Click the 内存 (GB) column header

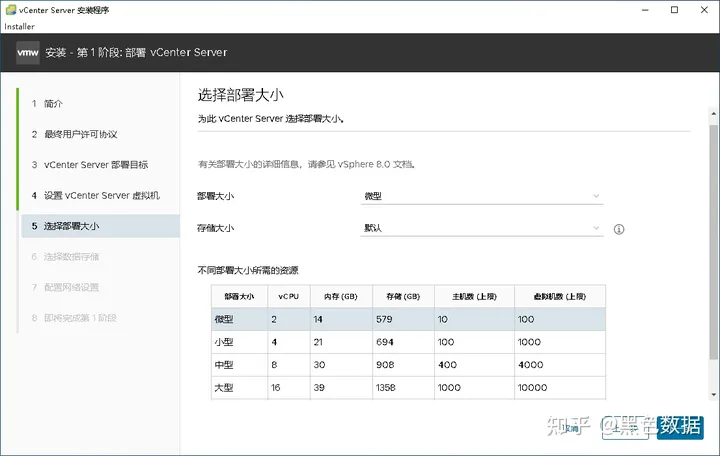(341, 297)
